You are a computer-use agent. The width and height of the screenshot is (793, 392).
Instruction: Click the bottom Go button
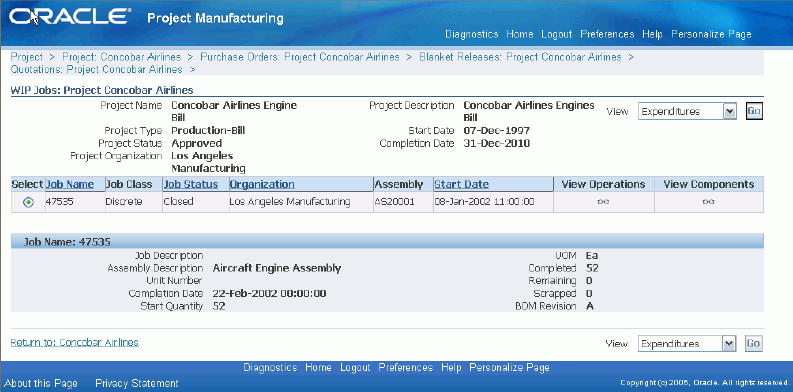click(754, 343)
